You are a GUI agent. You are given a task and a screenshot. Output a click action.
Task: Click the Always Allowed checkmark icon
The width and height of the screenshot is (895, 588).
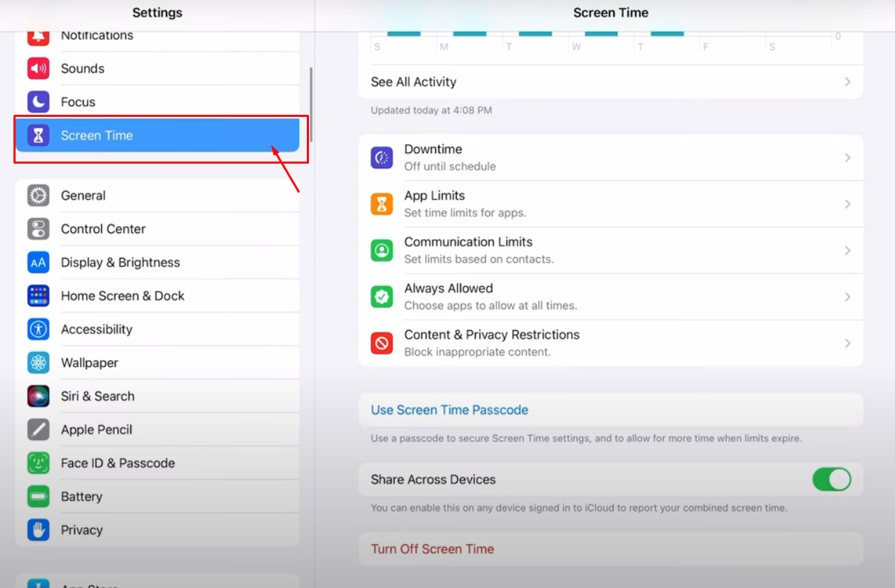click(382, 297)
